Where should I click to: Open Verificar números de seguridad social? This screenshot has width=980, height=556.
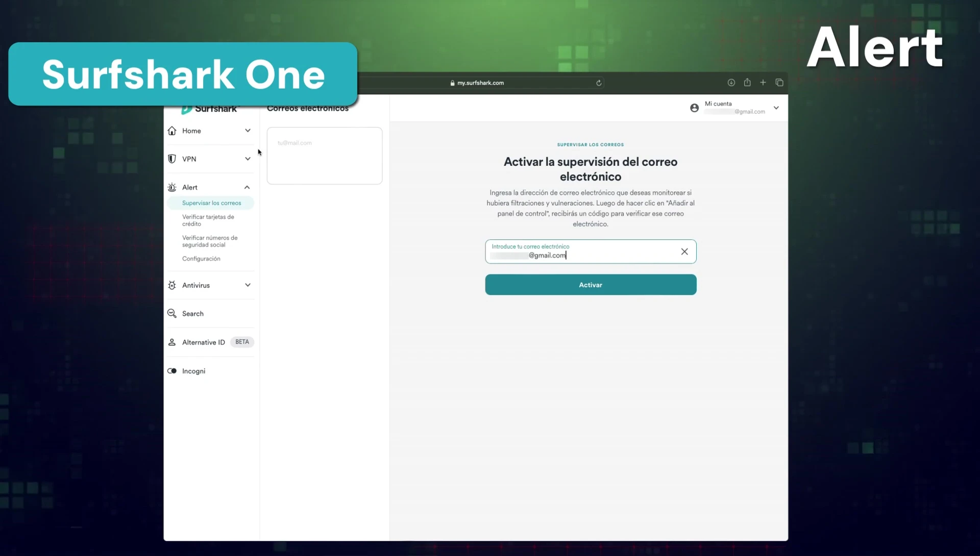click(210, 241)
